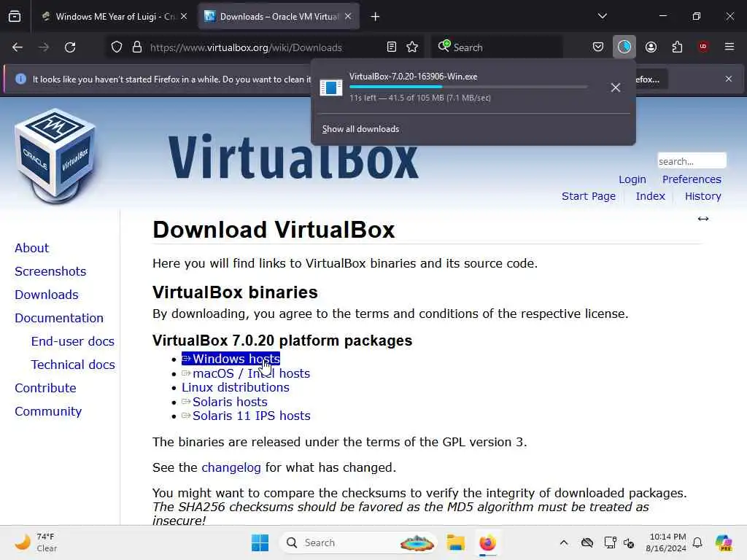Open Extensions puzzle icon
Image resolution: width=747 pixels, height=560 pixels.
point(677,47)
